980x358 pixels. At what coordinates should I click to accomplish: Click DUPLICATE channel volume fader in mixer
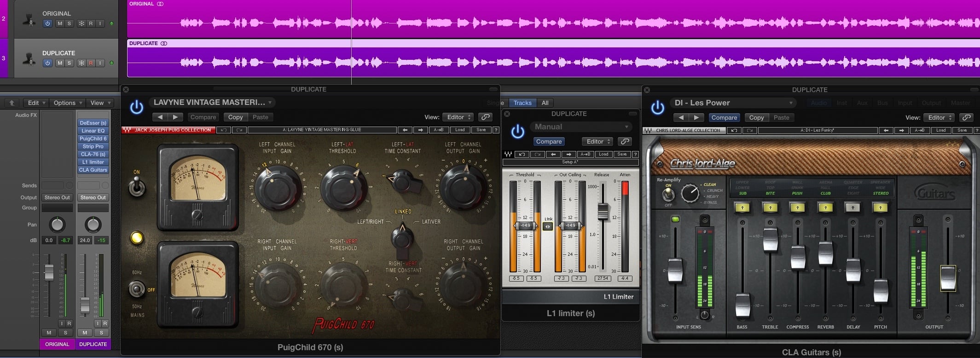coord(85,306)
